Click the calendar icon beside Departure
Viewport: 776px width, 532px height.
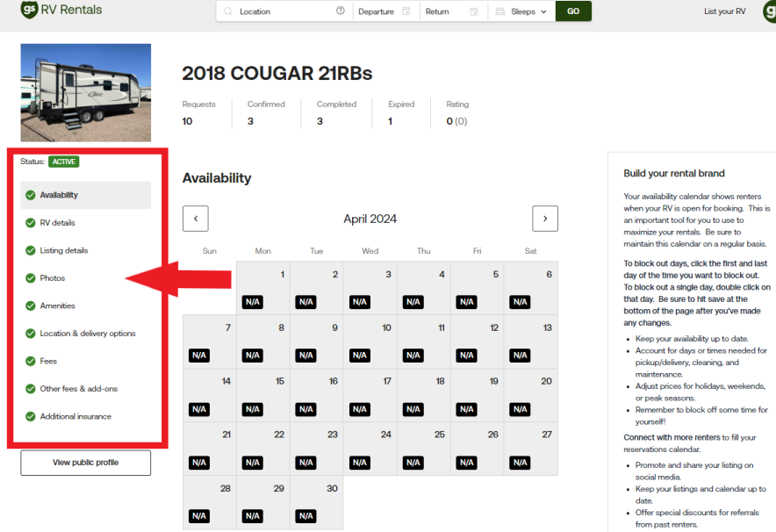click(406, 11)
